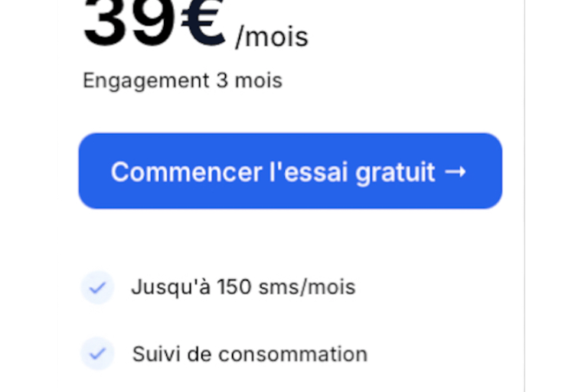Image resolution: width=588 pixels, height=392 pixels.
Task: Click the word Commencer on the button
Action: click(x=186, y=172)
